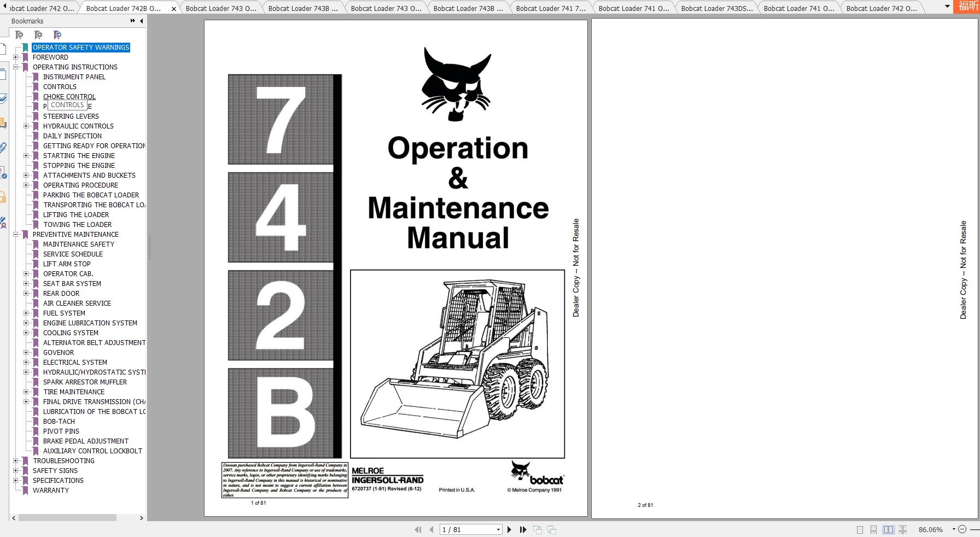Open the tab overflow dropdown arrow
The width and height of the screenshot is (980, 537).
(x=947, y=7)
